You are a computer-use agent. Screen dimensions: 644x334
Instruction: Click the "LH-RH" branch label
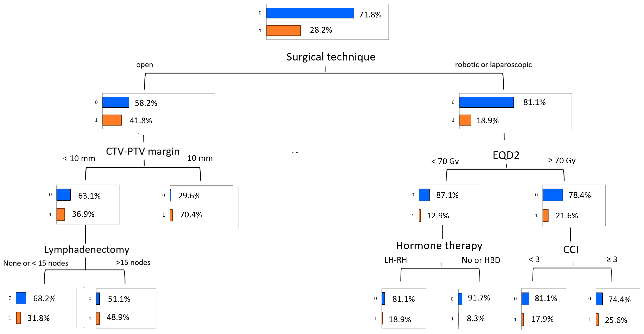[x=395, y=260]
